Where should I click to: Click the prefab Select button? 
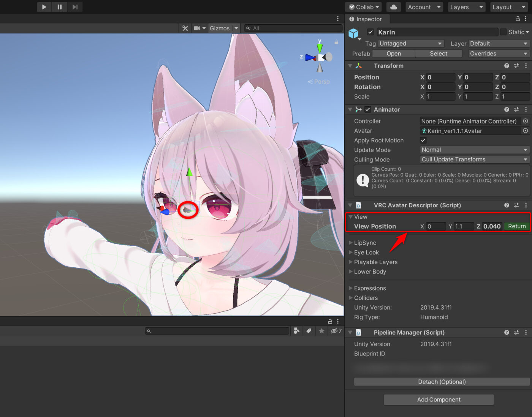[439, 54]
